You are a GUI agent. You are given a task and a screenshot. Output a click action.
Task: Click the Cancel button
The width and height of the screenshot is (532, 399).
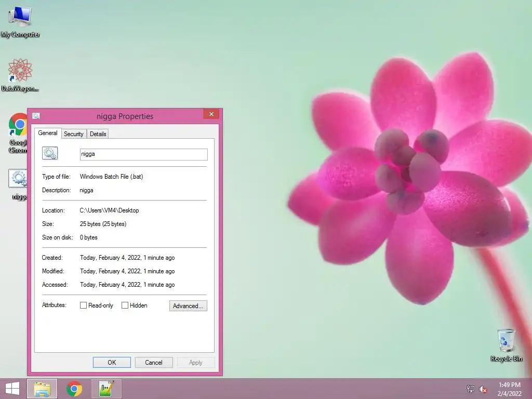pos(154,362)
